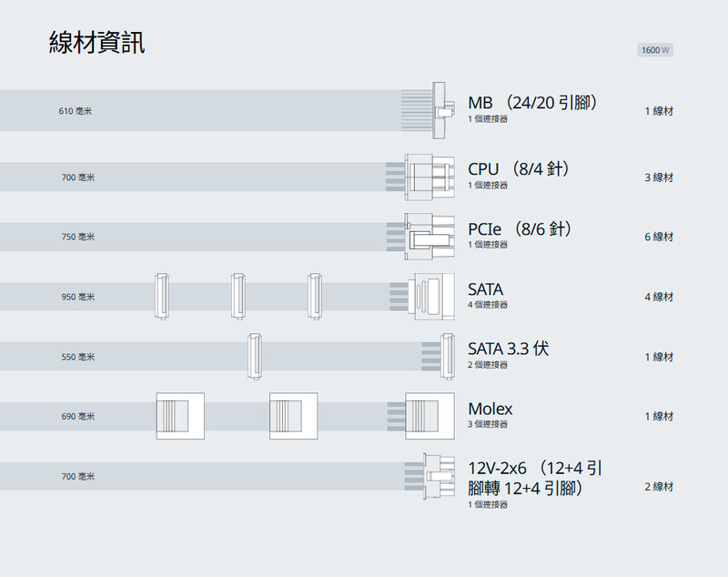Click the 12V-2x6 (12+4 引腳轉 12+4 引腳) label
The width and height of the screenshot is (728, 577).
click(x=535, y=479)
